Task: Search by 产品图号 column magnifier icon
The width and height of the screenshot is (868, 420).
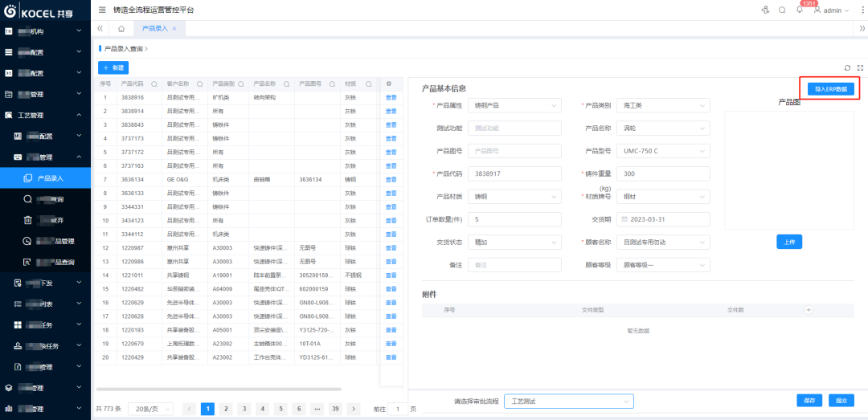Action: 332,84
